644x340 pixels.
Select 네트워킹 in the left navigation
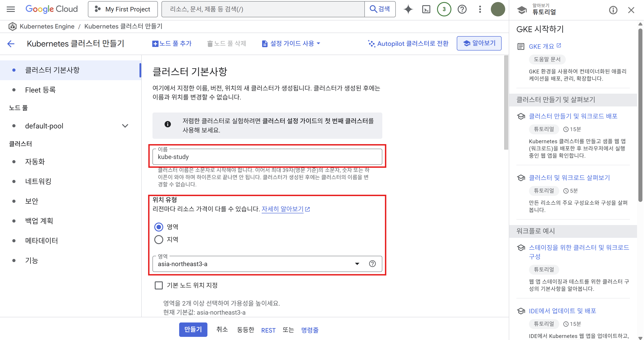(38, 181)
